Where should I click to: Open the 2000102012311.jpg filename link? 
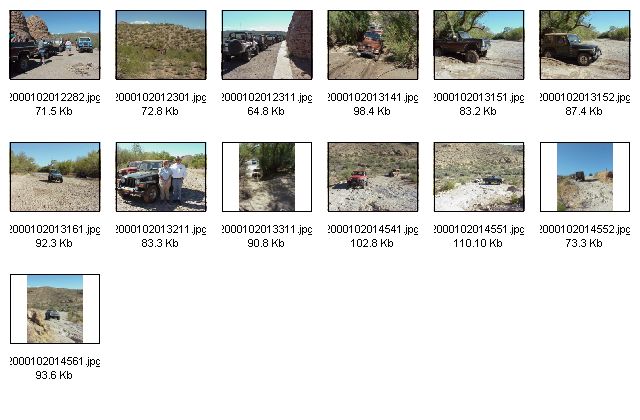[x=267, y=98]
